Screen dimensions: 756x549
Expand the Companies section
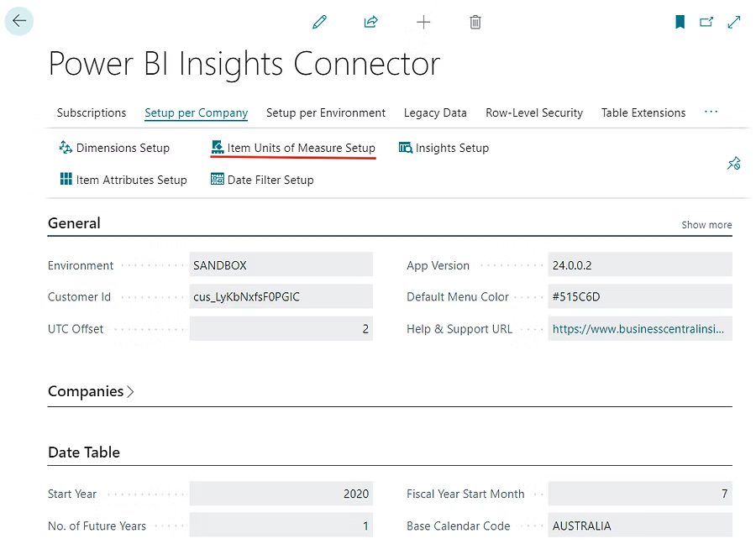91,391
